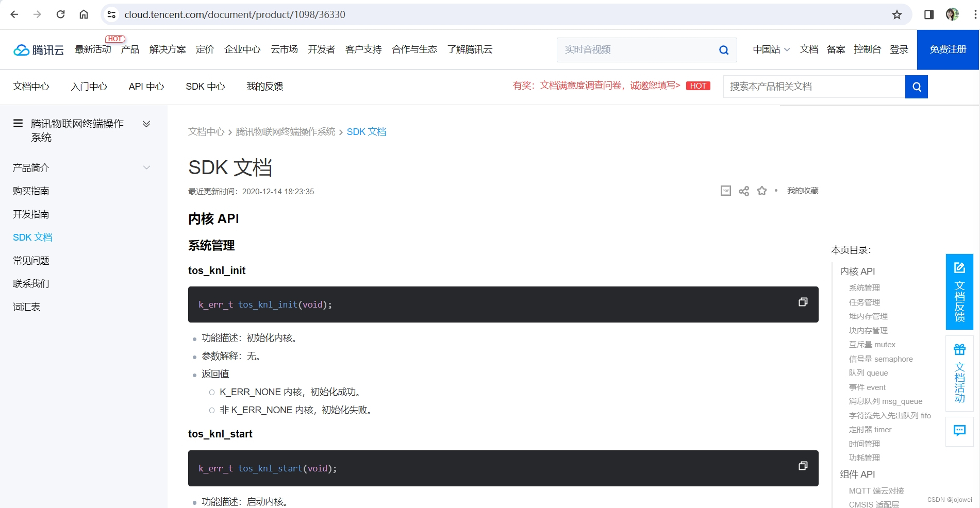Viewport: 980px width, 508px height.
Task: Open the share options icon
Action: point(743,191)
